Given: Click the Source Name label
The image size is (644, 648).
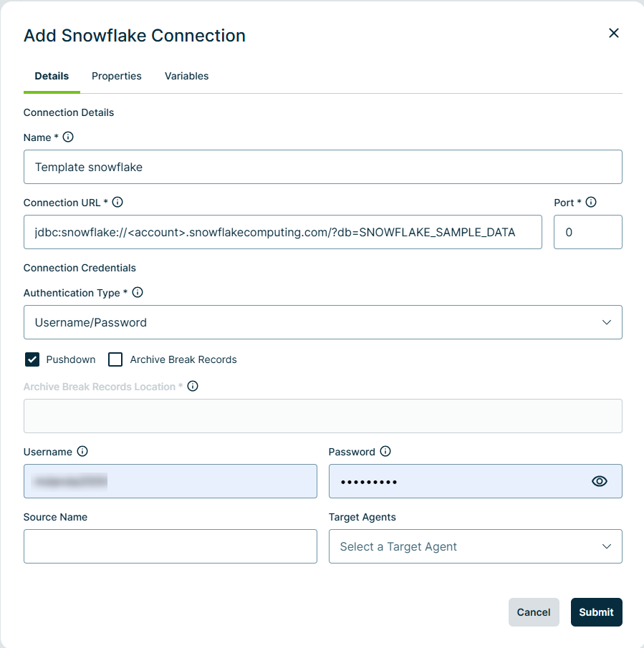Looking at the screenshot, I should tap(55, 517).
